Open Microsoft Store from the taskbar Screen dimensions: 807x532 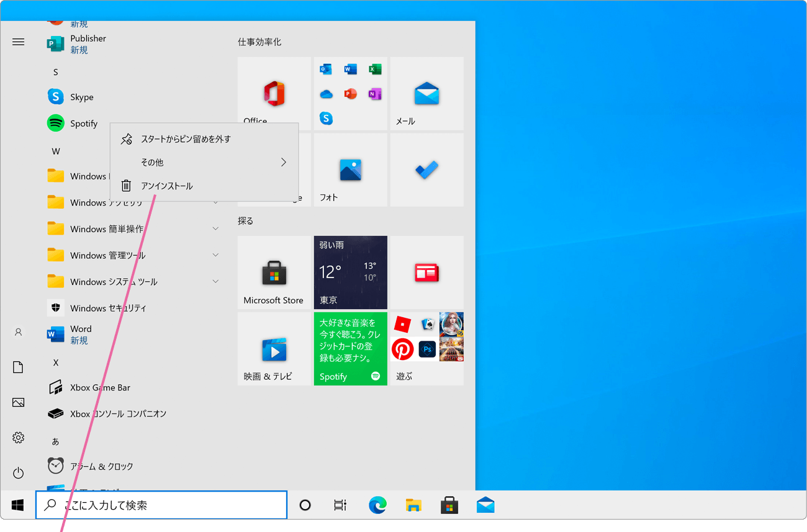point(449,505)
